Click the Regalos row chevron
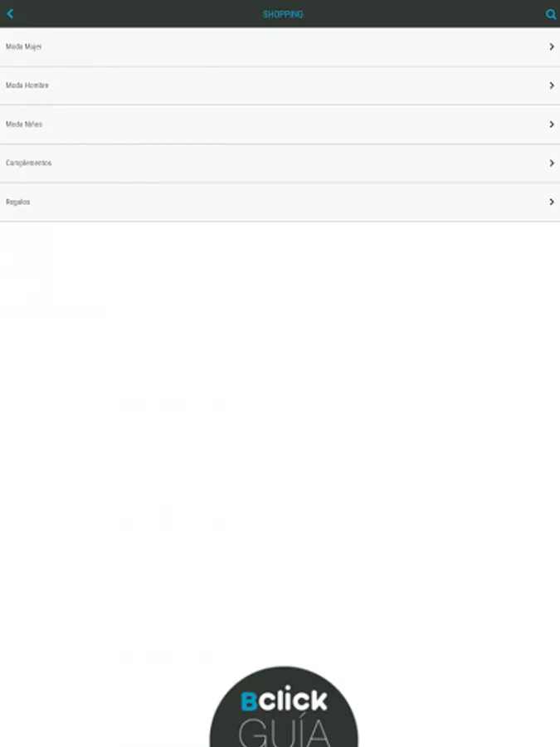560x747 pixels. tap(552, 202)
